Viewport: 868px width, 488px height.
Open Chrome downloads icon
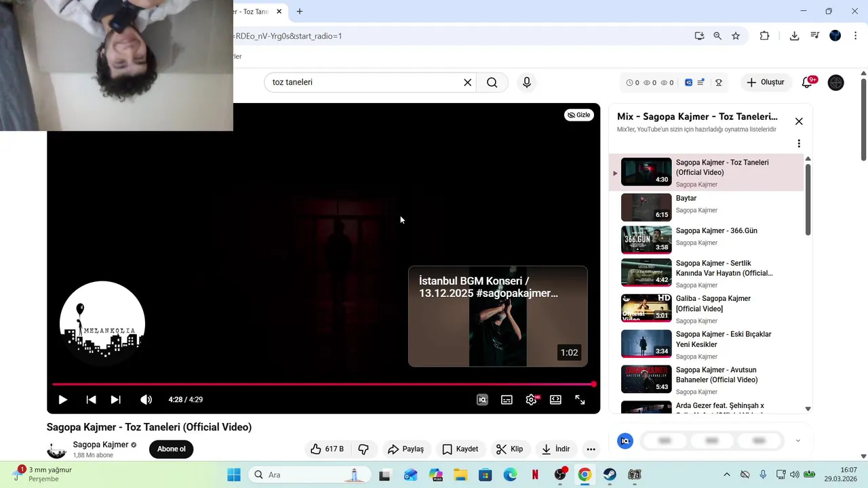coord(794,36)
